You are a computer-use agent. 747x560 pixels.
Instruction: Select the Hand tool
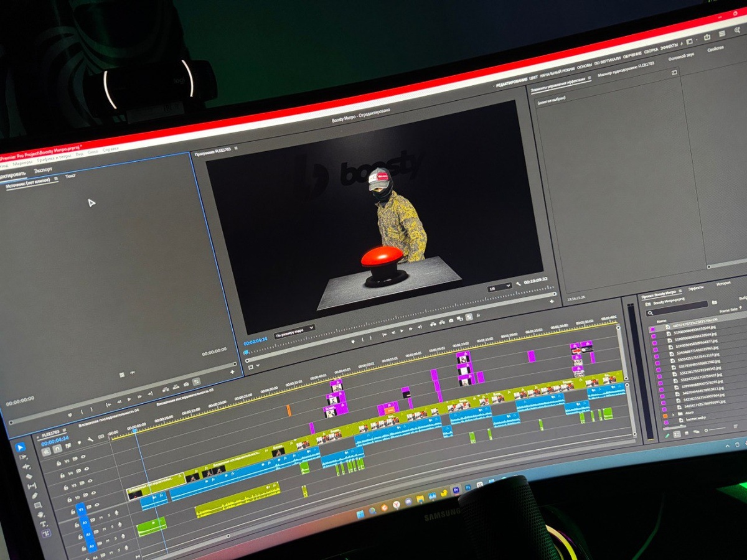pos(40,515)
